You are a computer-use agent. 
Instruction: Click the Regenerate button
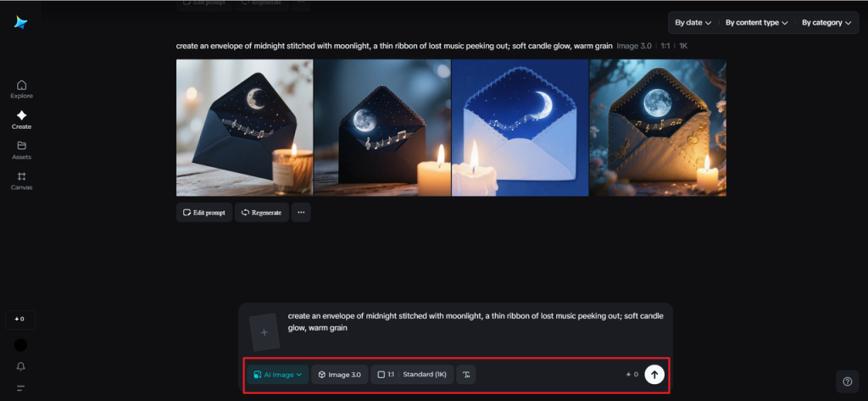(261, 212)
